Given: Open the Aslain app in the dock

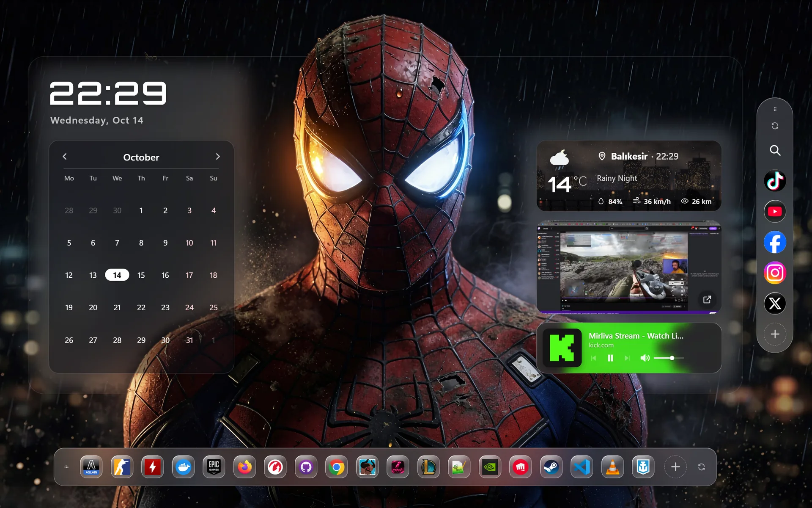Looking at the screenshot, I should 91,467.
